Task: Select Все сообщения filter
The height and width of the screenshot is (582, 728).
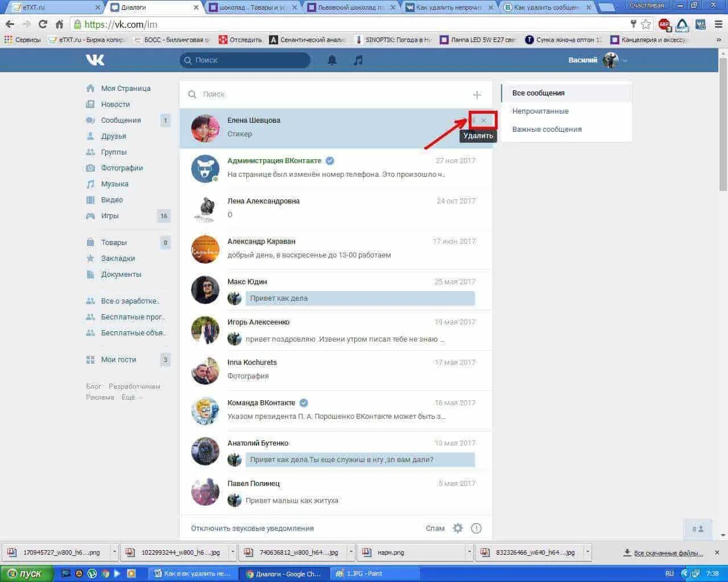Action: [x=566, y=93]
